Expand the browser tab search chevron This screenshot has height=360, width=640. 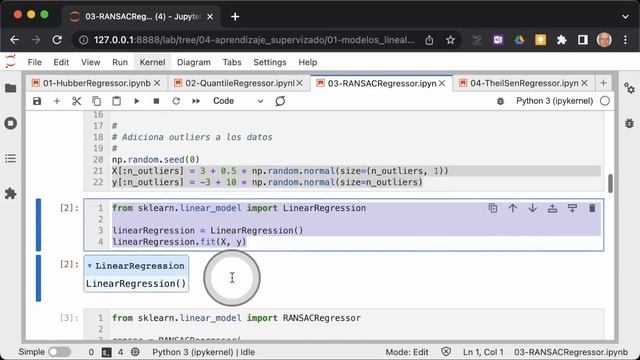(625, 17)
